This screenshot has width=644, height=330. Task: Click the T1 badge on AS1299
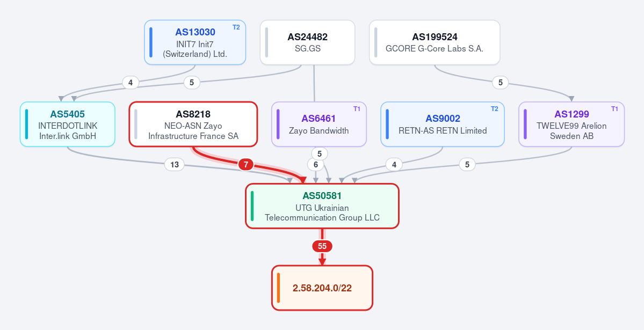click(x=614, y=109)
